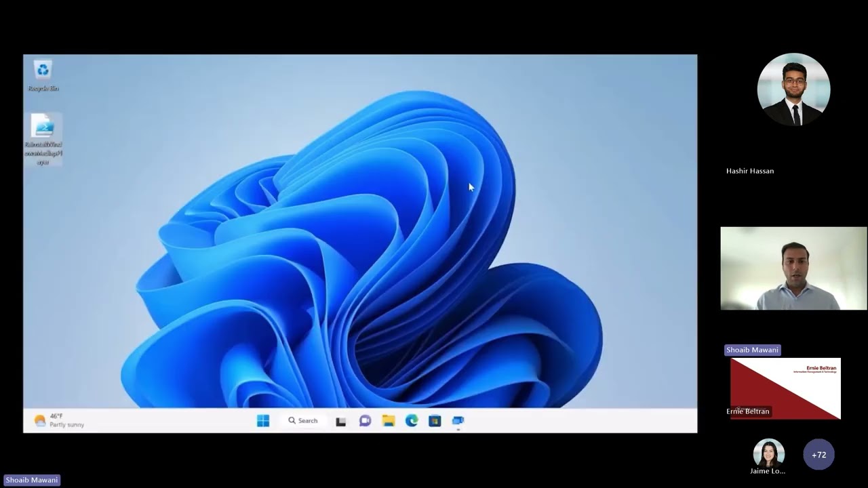This screenshot has width=868, height=488.
Task: Open the Windows Start menu
Action: [263, 421]
